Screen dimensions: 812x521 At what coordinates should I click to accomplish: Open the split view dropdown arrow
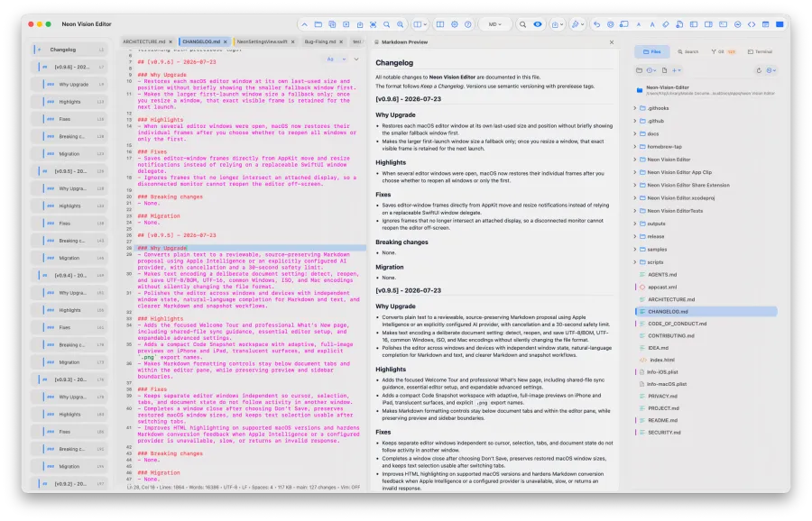coord(425,24)
